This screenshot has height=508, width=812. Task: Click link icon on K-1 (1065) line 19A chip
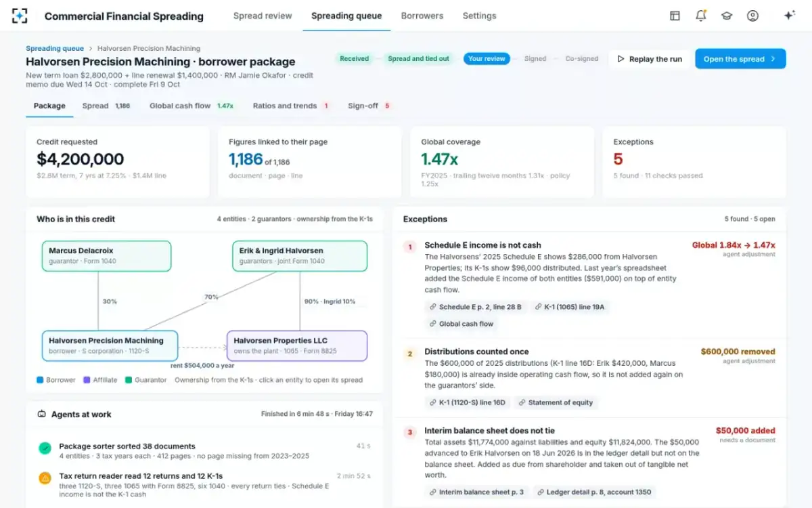[x=538, y=307]
